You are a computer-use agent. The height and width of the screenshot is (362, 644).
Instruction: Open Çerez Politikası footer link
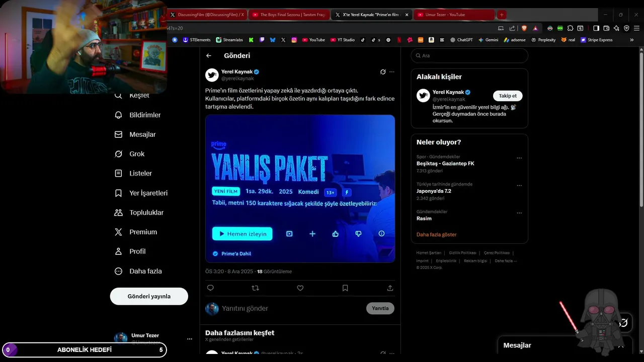pos(497,253)
